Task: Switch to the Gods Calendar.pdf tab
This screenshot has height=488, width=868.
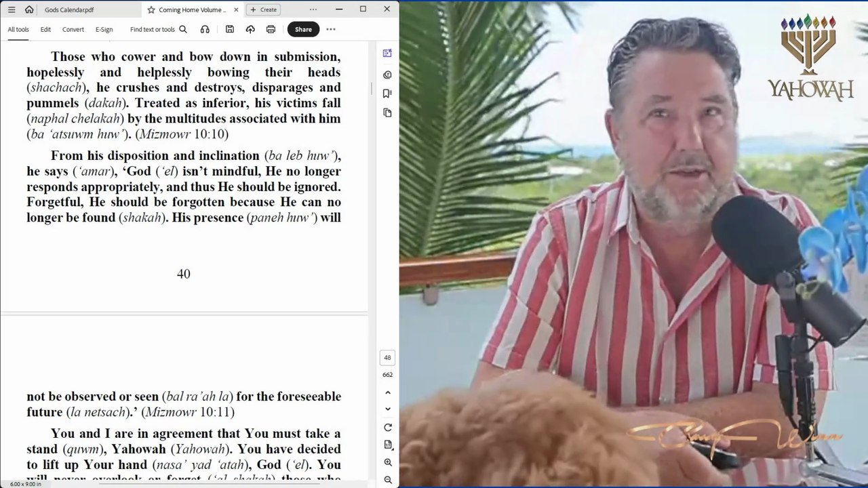Action: [69, 9]
